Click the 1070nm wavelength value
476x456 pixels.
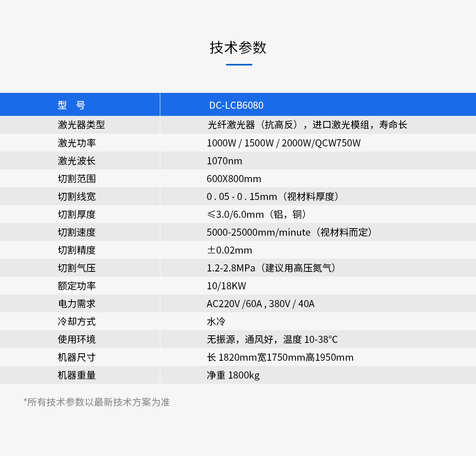(224, 161)
